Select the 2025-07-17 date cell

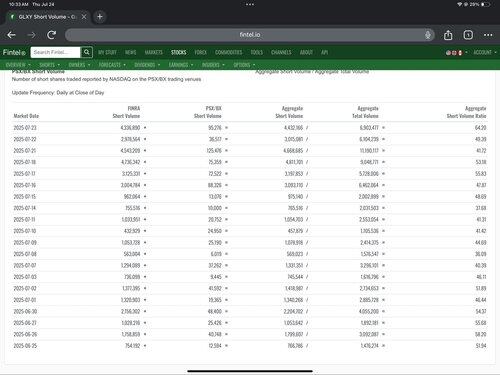[x=24, y=174]
